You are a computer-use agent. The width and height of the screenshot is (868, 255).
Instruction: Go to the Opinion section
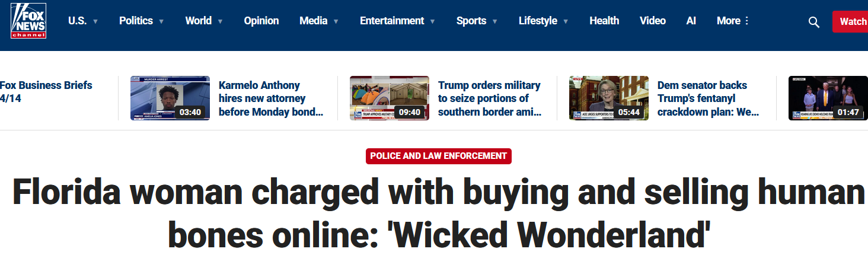(x=261, y=21)
